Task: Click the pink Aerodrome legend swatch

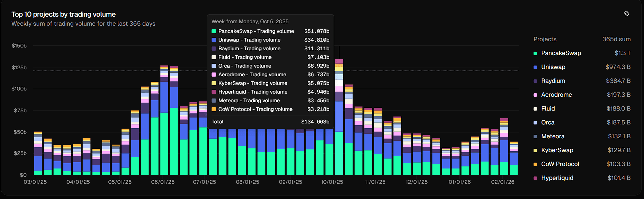Action: [535, 95]
